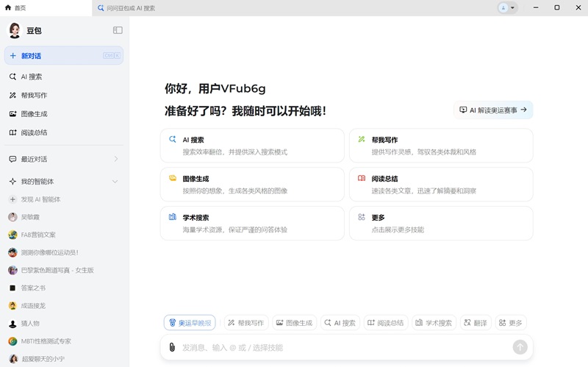This screenshot has width=588, height=367.
Task: Click the paperclip attachment icon
Action: point(172,347)
